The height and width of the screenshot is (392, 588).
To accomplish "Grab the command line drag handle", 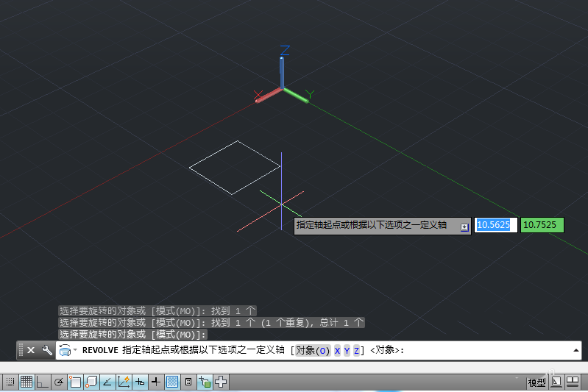I will 21,350.
